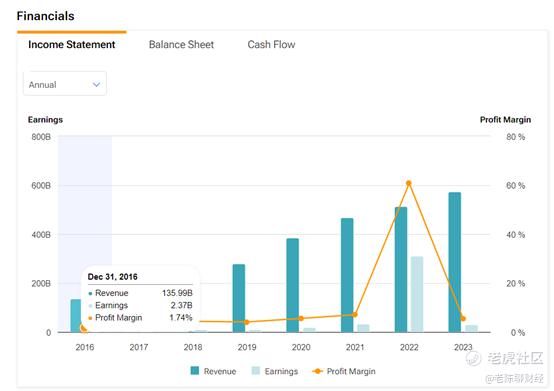Click the 2022 light earnings bar
Viewport: 554px width, 391px height.
pyautogui.click(x=417, y=294)
